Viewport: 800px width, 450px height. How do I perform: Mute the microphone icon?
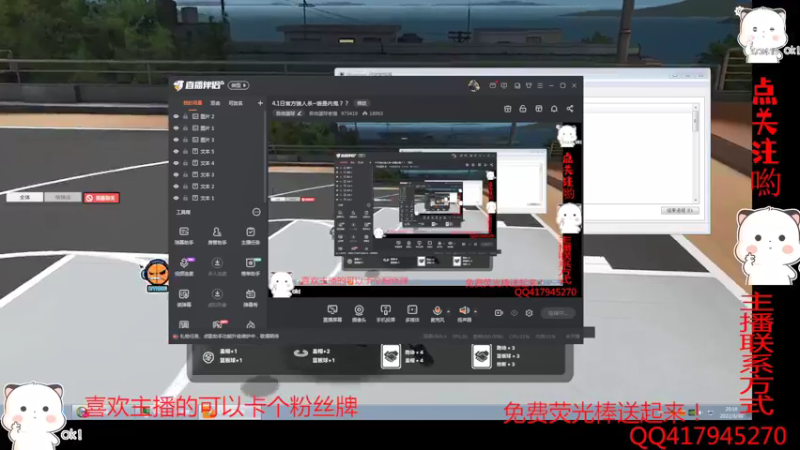(437, 311)
